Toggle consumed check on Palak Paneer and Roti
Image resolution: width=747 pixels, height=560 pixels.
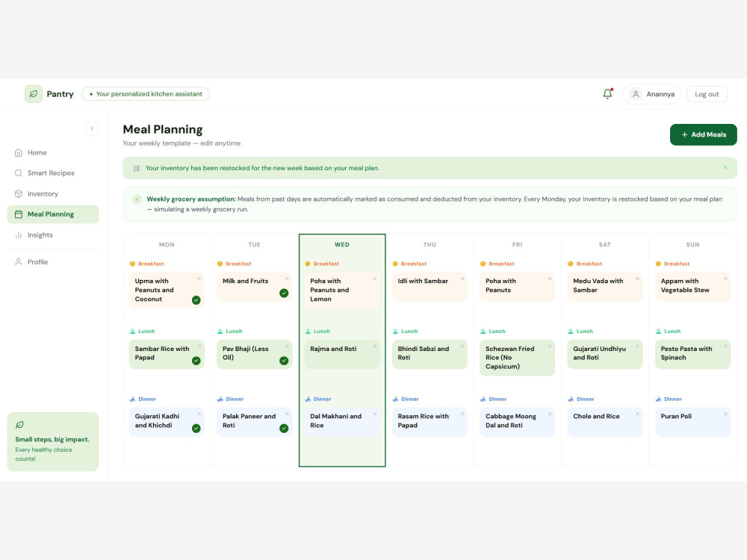click(x=284, y=429)
